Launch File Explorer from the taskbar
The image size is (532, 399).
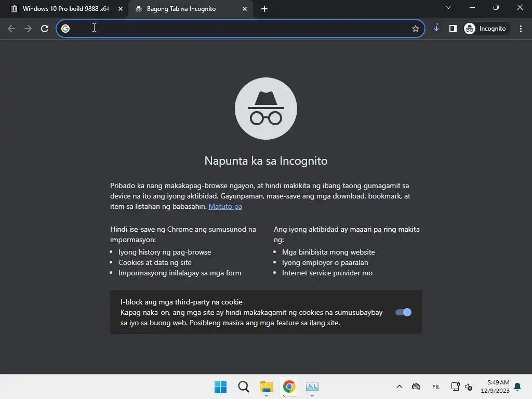(x=267, y=387)
